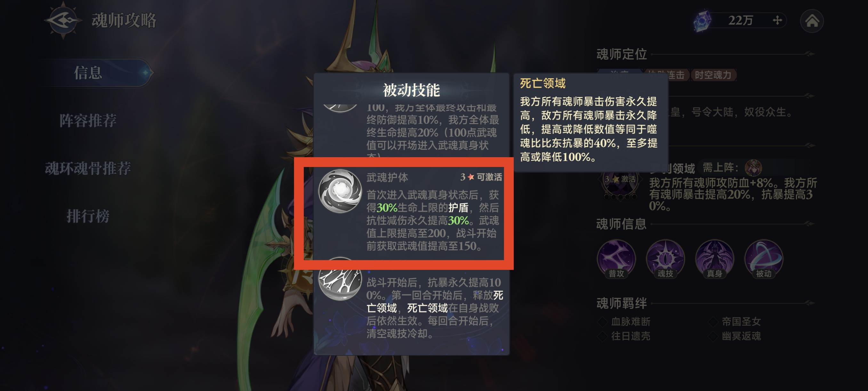Select the 普攻 skill icon
This screenshot has width=868, height=391.
click(616, 259)
